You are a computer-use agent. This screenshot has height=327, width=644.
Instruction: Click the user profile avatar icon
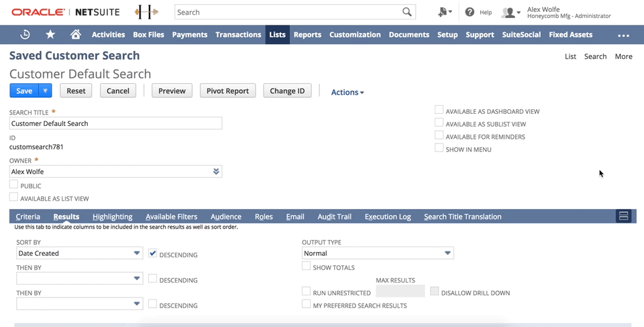tap(510, 12)
